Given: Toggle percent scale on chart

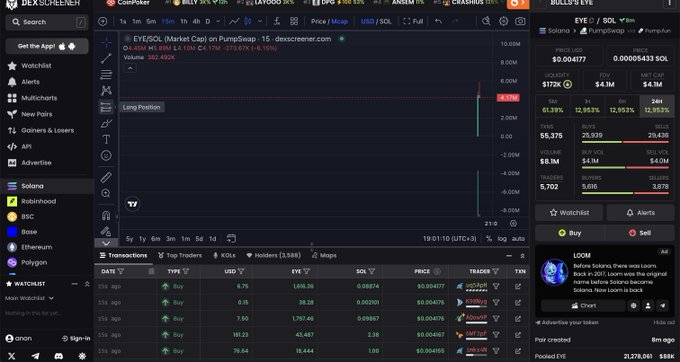Looking at the screenshot, I should [489, 238].
